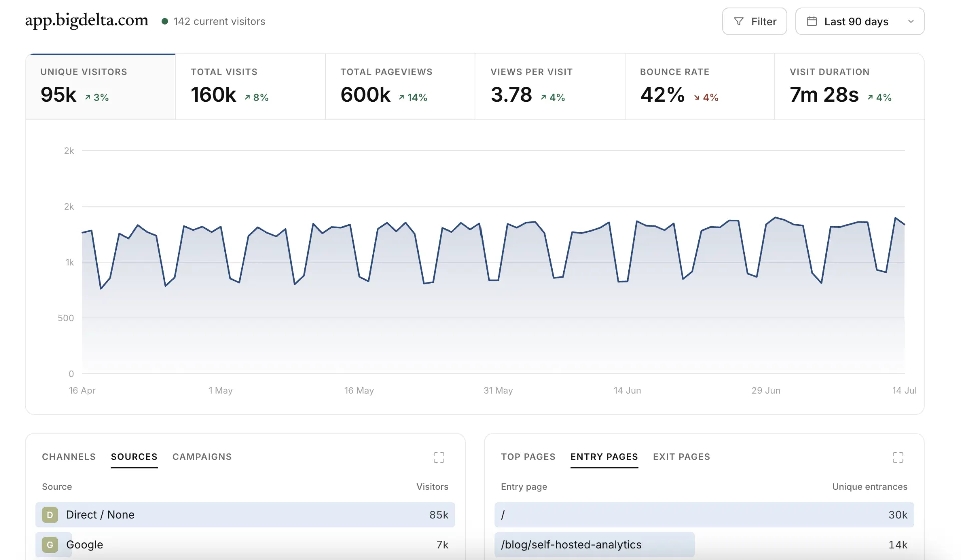
Task: Select the /blog/self-hosted-analytics entry page row
Action: [704, 545]
